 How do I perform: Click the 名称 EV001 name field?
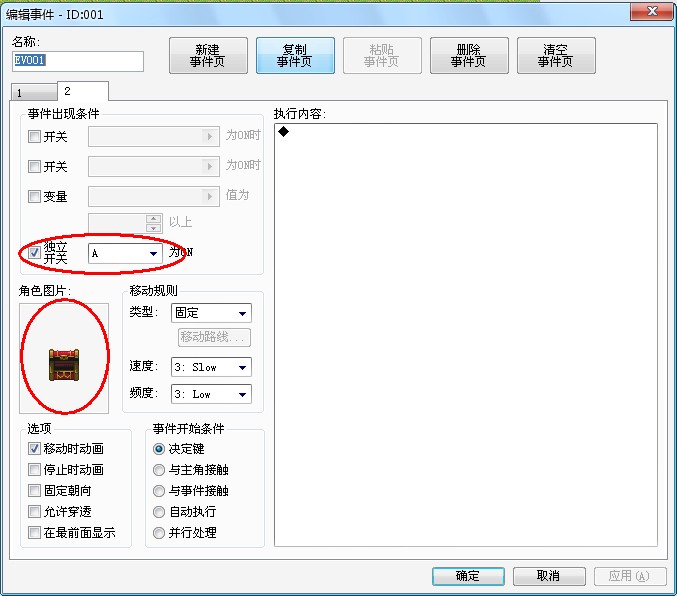(78, 61)
